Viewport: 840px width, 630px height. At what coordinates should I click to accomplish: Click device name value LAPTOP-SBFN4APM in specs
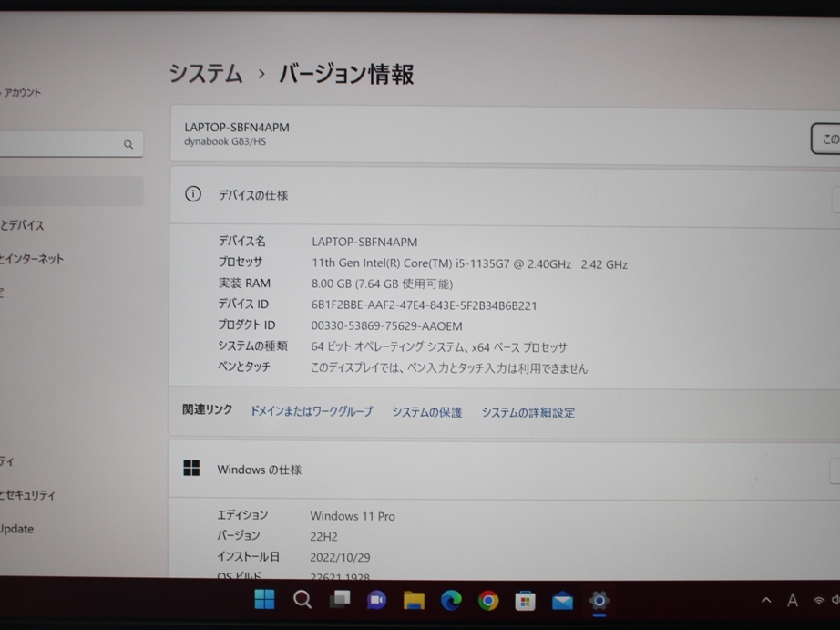point(364,242)
